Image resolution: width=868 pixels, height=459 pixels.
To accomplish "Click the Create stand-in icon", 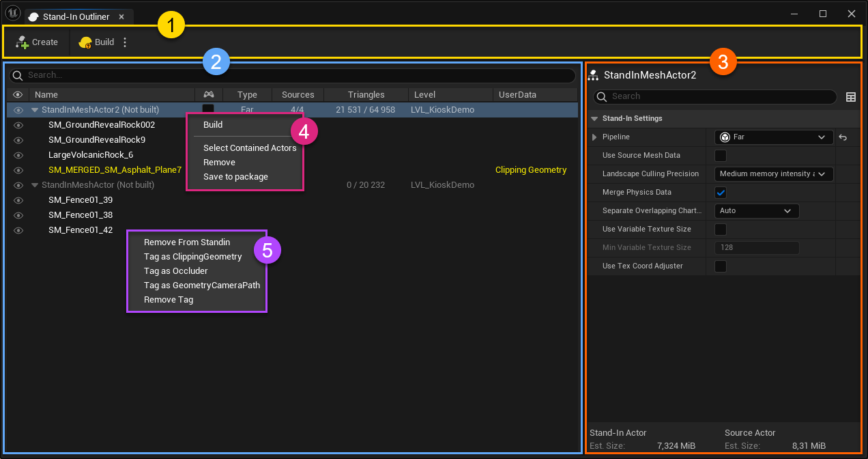I will pos(23,42).
